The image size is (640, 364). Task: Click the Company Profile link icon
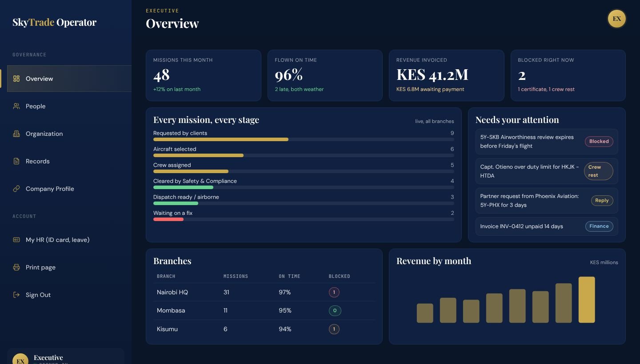[16, 189]
